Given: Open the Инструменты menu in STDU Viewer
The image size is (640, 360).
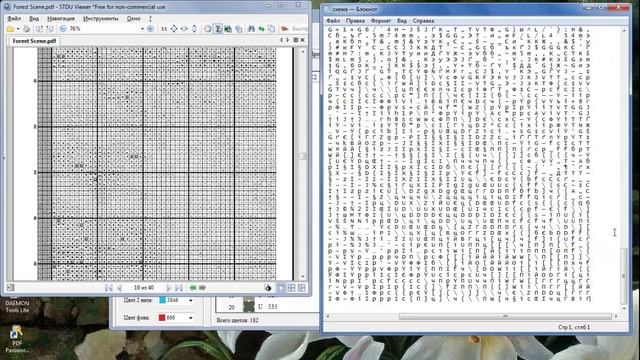Looking at the screenshot, I should 100,18.
